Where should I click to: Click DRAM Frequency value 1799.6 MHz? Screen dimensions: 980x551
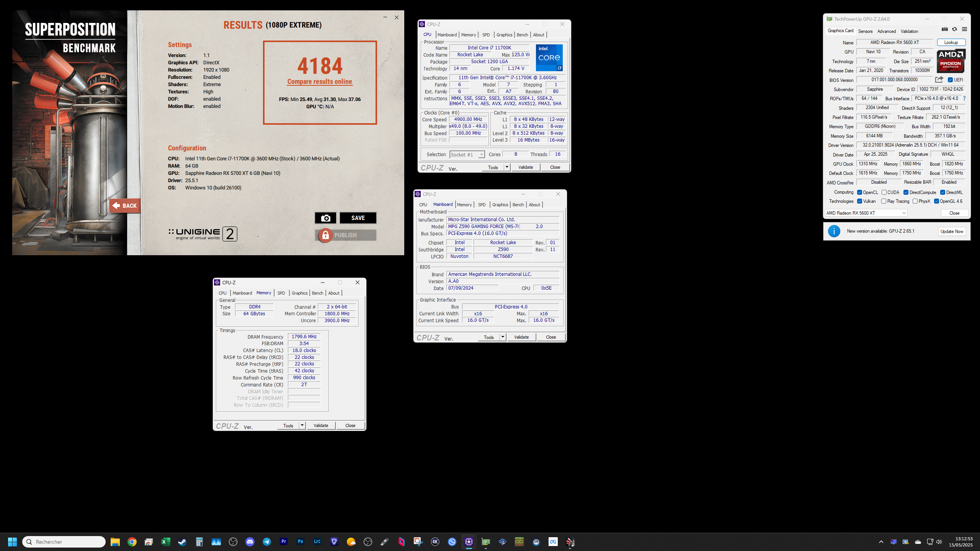[x=304, y=337]
